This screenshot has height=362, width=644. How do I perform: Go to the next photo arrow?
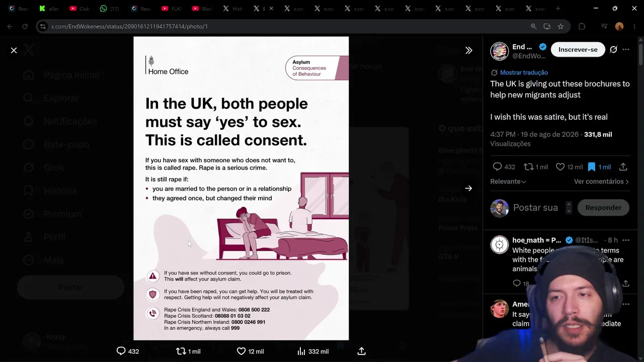point(468,189)
